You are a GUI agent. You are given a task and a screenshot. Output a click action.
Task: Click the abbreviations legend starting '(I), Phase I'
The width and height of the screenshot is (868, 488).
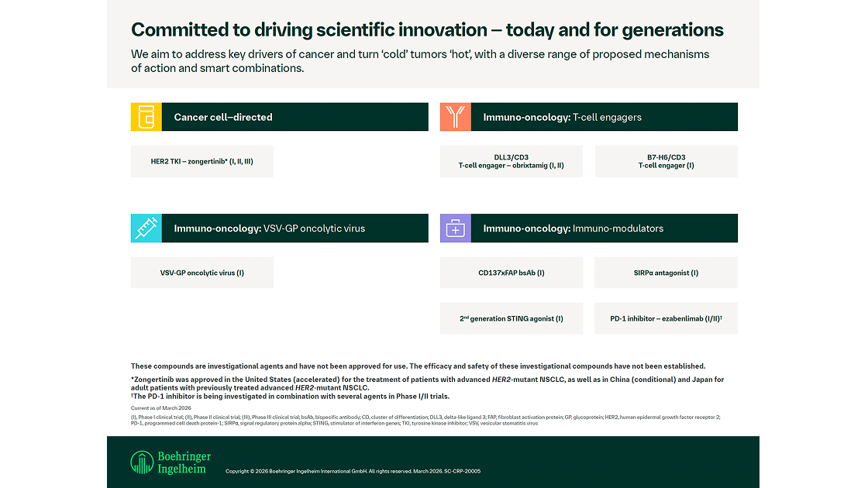(425, 421)
